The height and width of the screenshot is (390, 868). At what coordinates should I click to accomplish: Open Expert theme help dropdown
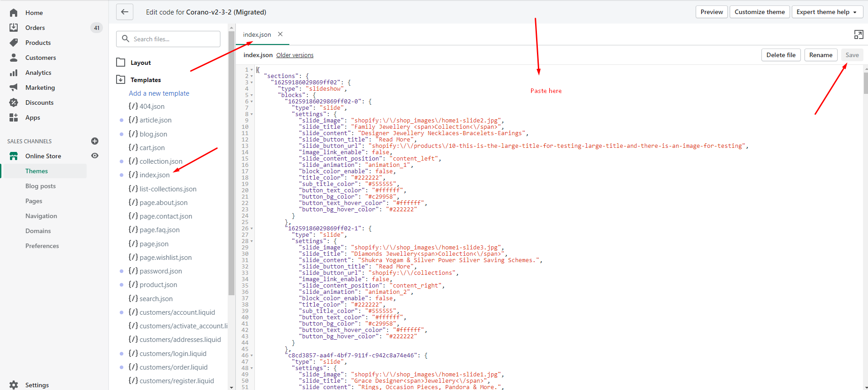click(826, 12)
